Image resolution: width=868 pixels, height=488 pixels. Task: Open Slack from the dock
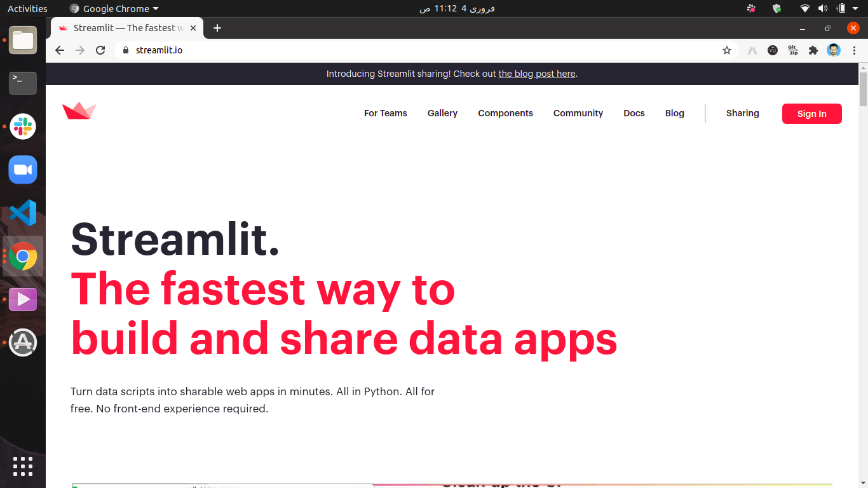22,126
